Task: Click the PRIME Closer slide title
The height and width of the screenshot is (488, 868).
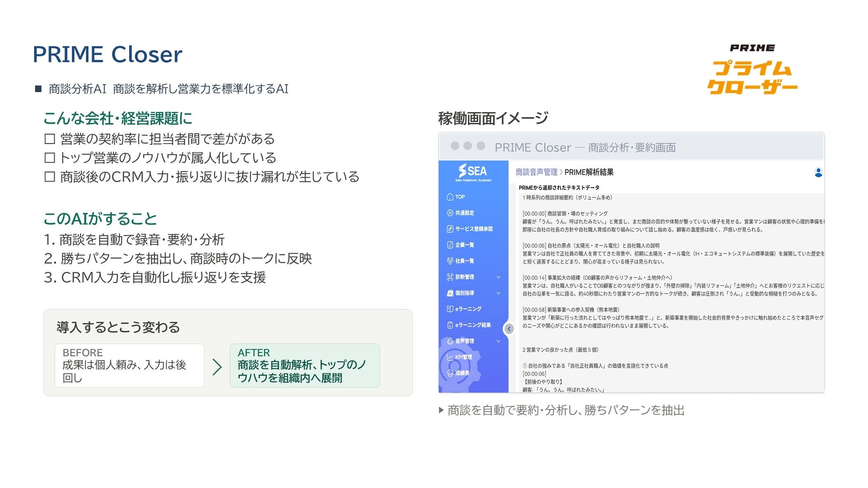Action: (x=107, y=54)
